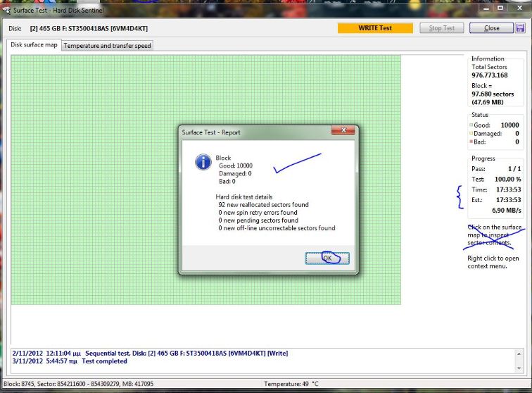Click the disk name '[2] 465 GB F: ST3500418AS'
Image resolution: width=532 pixels, height=393 pixels.
click(89, 29)
